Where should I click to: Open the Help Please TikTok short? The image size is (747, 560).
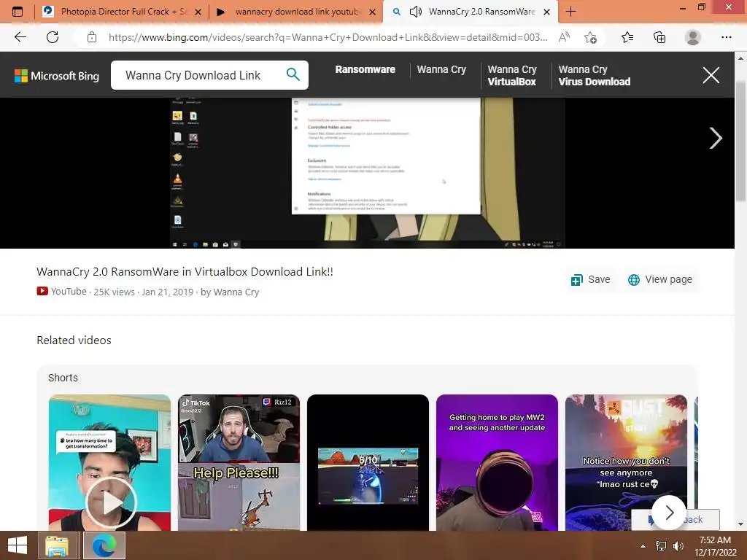pos(239,462)
